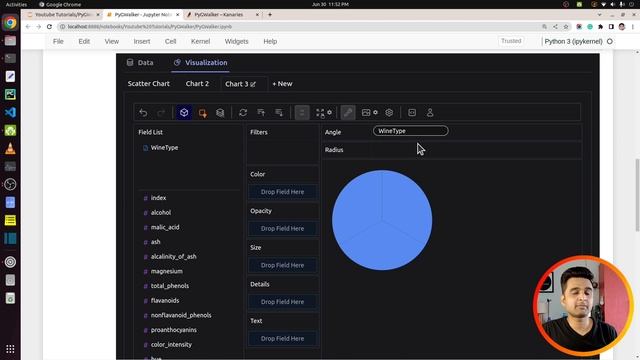Screen dimensions: 640x360
Task: Open the stack mode layers icon
Action: pyautogui.click(x=220, y=113)
